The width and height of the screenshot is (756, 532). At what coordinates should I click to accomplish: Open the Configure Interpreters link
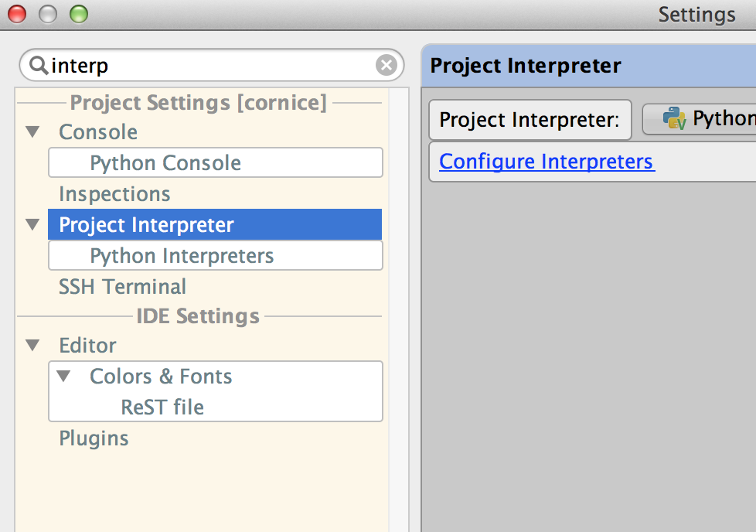[547, 162]
